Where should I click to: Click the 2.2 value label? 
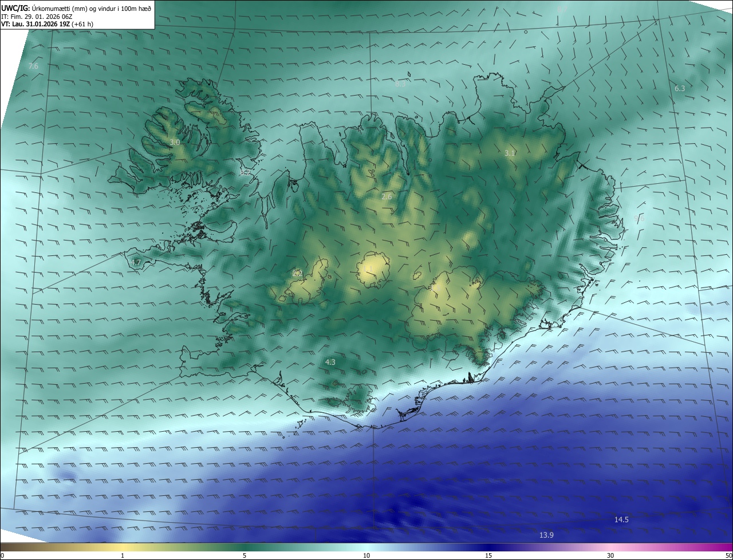(x=297, y=273)
